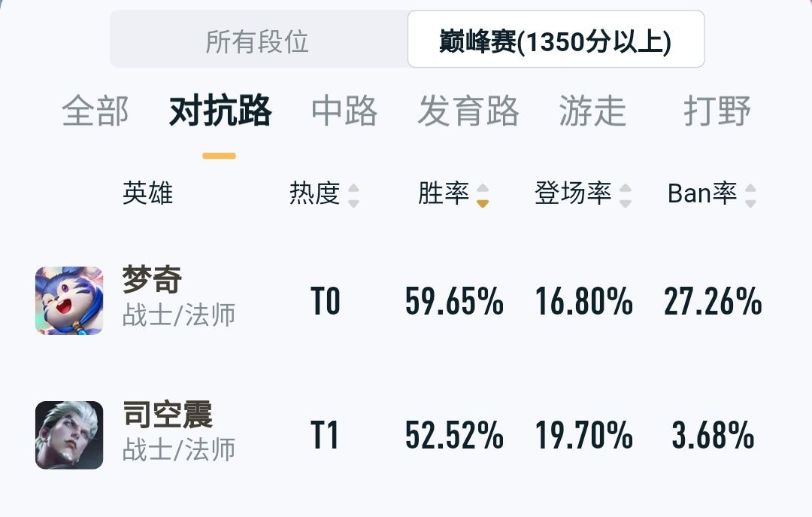Click the Ban率 column header
The width and height of the screenshot is (812, 517).
click(701, 194)
